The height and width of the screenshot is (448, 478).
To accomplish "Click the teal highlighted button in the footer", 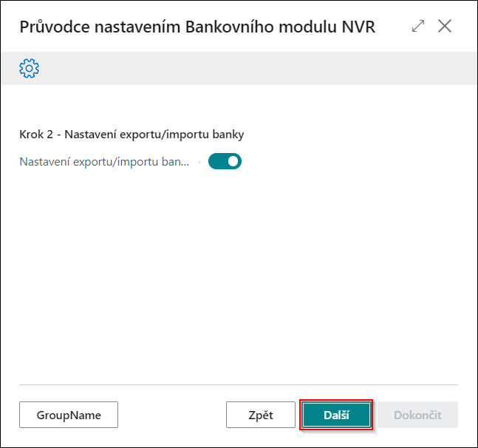I will (x=336, y=415).
